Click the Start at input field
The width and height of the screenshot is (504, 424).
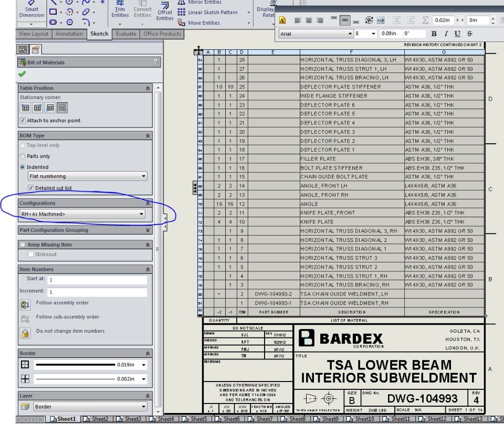point(97,280)
